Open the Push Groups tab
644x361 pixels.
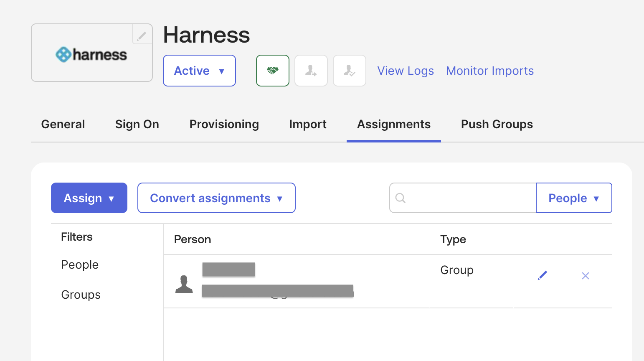point(497,125)
